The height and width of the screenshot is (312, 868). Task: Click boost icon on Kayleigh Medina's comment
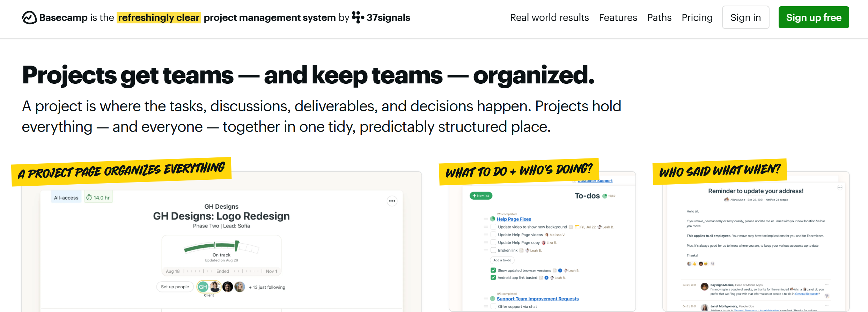(827, 296)
